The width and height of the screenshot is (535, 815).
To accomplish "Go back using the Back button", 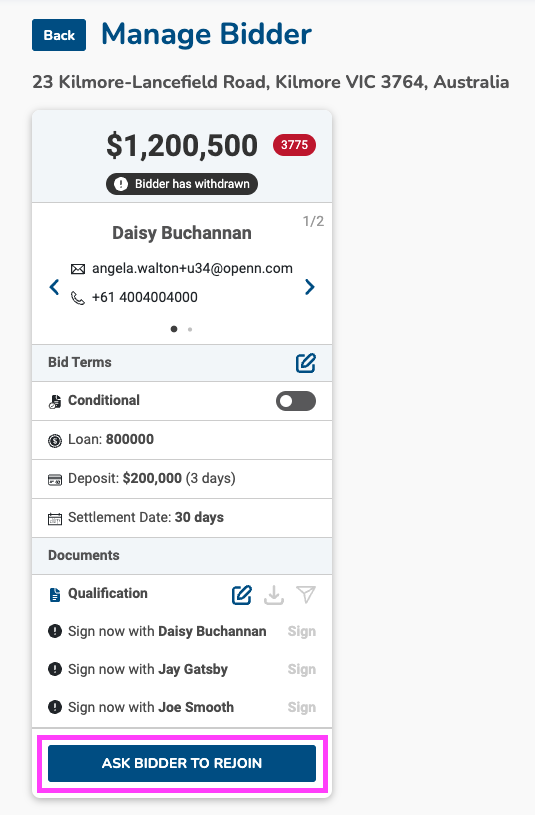I will tap(59, 35).
